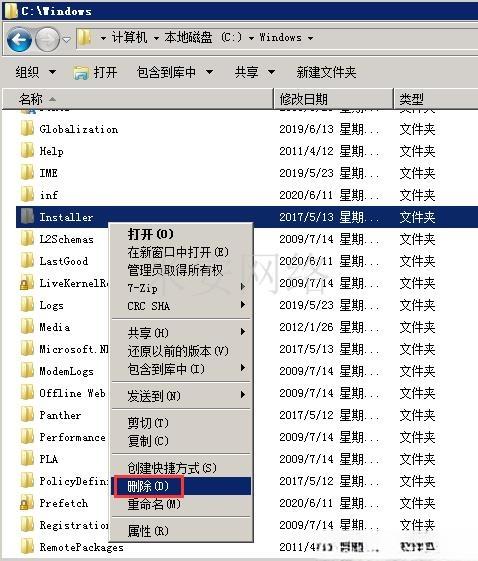Open the recent pages dropdown arrow
478x561 pixels.
click(x=67, y=39)
